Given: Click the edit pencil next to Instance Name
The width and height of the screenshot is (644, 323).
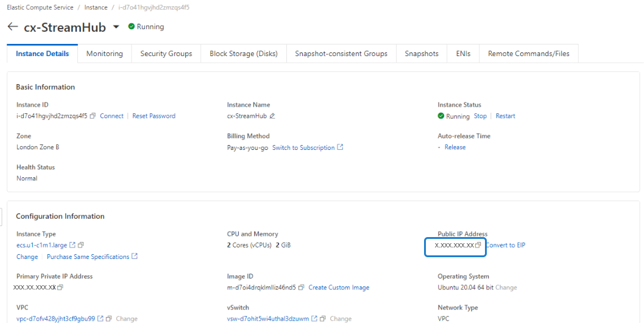Looking at the screenshot, I should point(272,116).
